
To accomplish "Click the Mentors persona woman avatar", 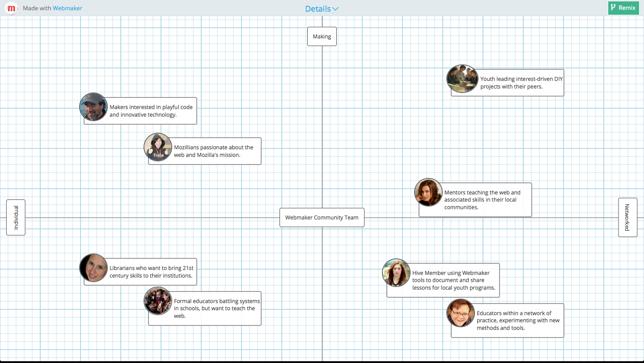I will (428, 192).
